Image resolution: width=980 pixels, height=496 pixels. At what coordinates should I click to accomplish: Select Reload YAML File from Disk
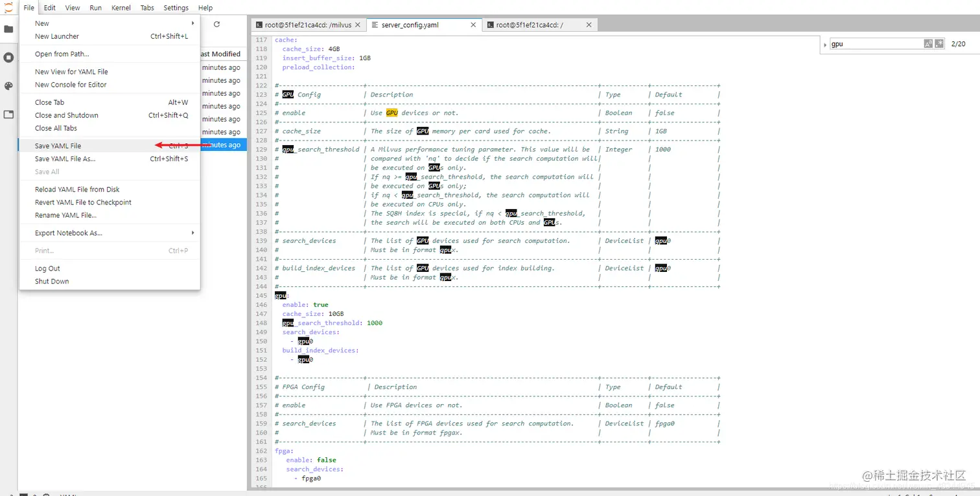pyautogui.click(x=110, y=190)
